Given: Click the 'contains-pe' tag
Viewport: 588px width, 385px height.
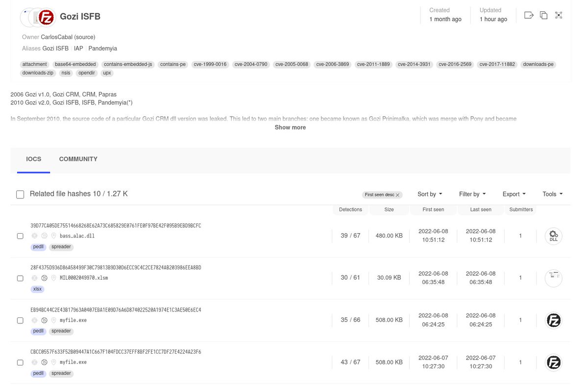Looking at the screenshot, I should (x=173, y=64).
